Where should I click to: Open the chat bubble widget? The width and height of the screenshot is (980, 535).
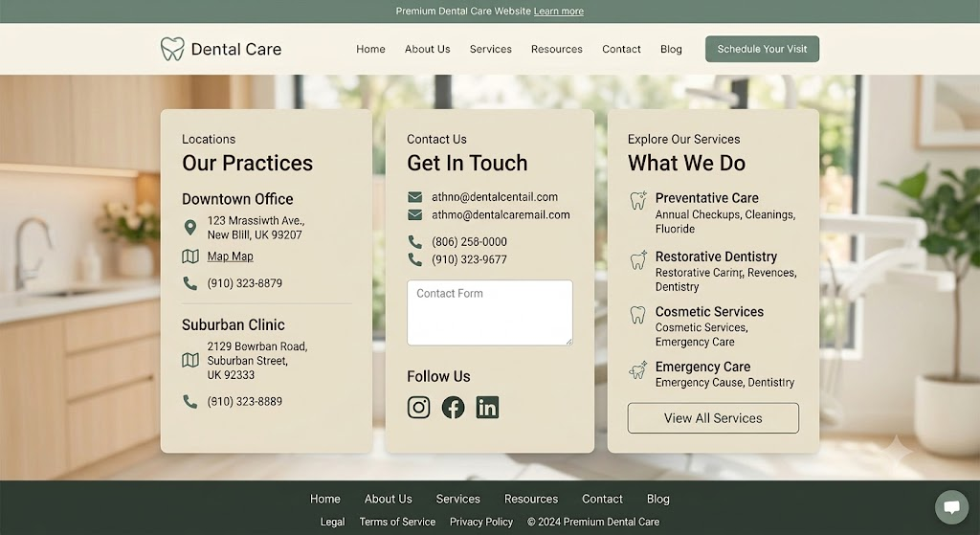point(951,507)
